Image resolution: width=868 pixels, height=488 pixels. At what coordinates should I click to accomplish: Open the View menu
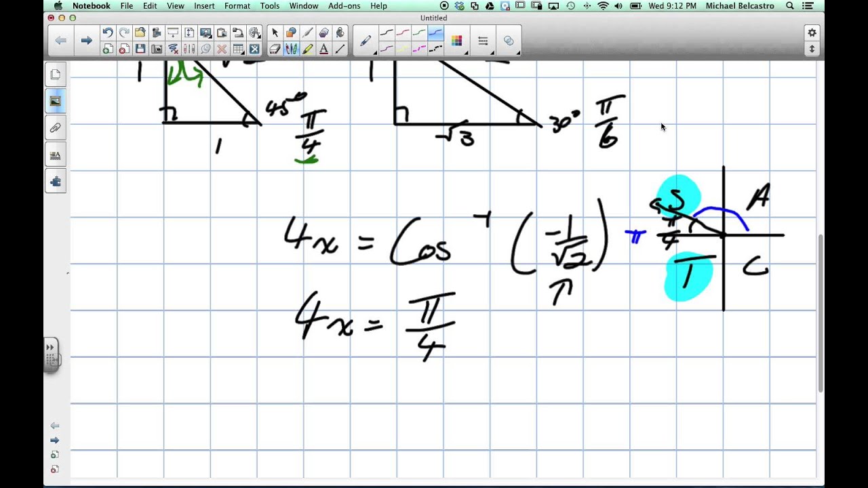(x=176, y=6)
